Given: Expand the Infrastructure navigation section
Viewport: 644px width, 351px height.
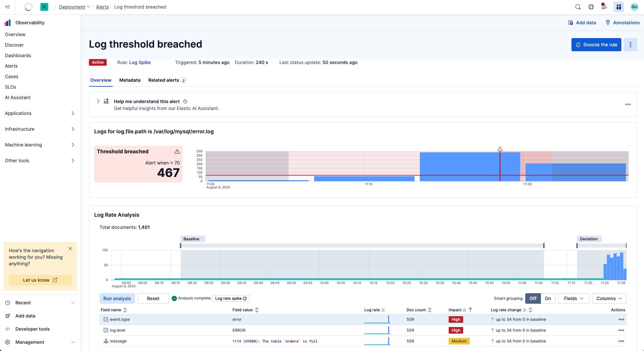Looking at the screenshot, I should [x=40, y=129].
